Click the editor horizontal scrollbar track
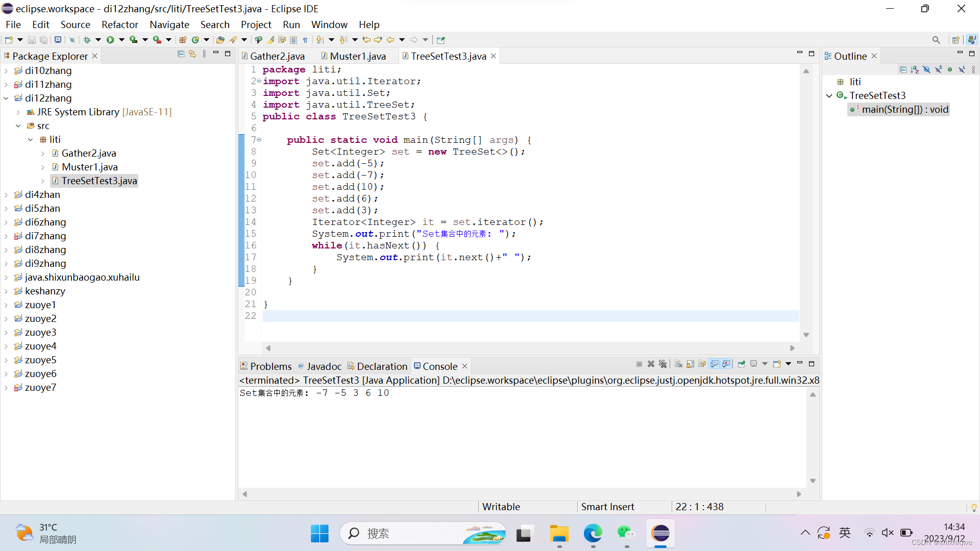Screen dimensions: 980x551 pyautogui.click(x=530, y=348)
